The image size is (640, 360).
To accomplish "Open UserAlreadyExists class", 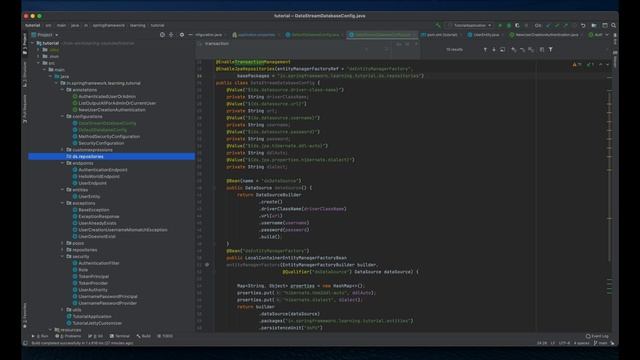I will pos(94,223).
